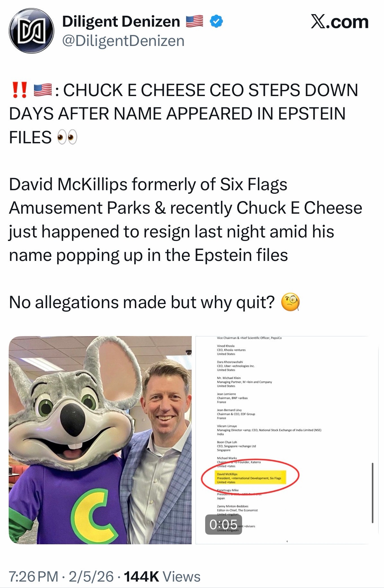This screenshot has width=384, height=588.
Task: Click the document's vertical scrollbar
Action: (372, 493)
